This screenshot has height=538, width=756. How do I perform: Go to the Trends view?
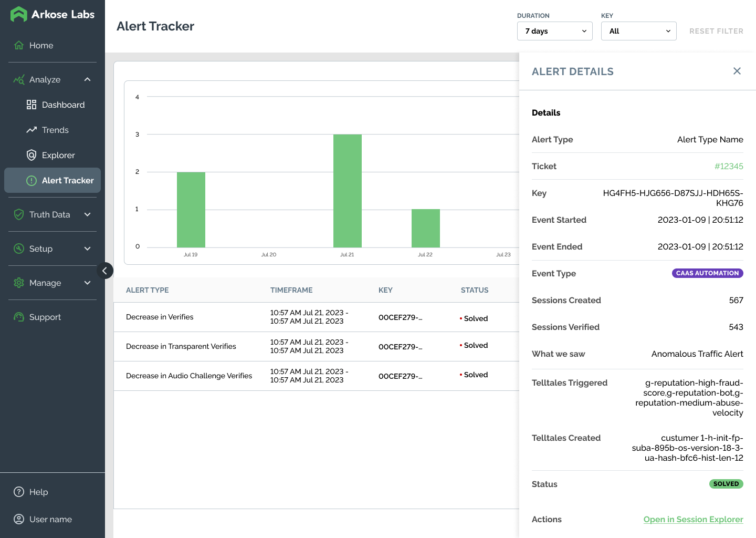55,130
